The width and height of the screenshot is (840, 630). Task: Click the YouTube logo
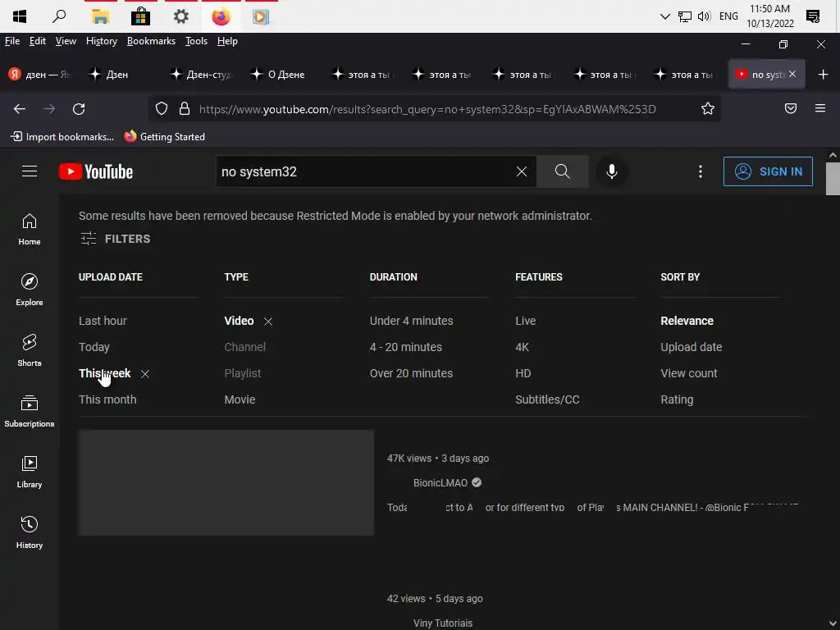[x=96, y=171]
